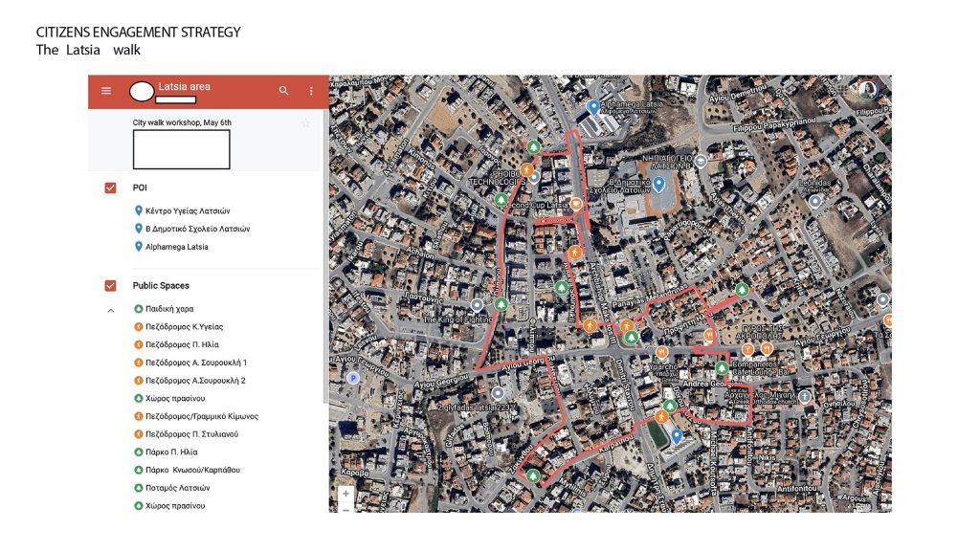The height and width of the screenshot is (551, 980).
Task: Star the City walk workshop map
Action: pyautogui.click(x=305, y=123)
